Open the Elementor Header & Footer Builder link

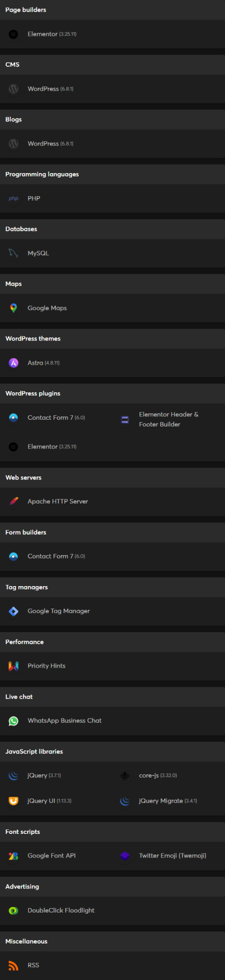click(169, 419)
